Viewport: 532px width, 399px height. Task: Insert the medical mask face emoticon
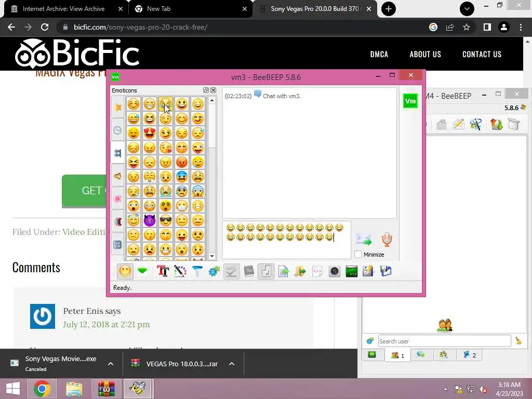coord(182,206)
